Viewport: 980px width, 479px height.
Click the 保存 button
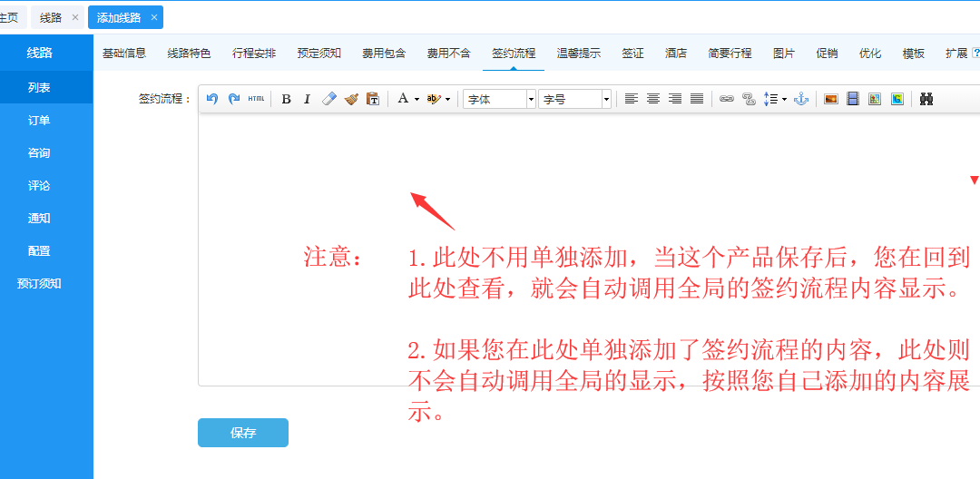pos(243,433)
